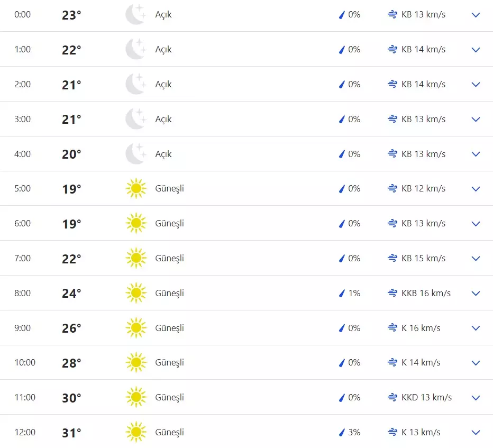Click the wind icon for 3:00
The image size is (493, 448).
click(392, 119)
